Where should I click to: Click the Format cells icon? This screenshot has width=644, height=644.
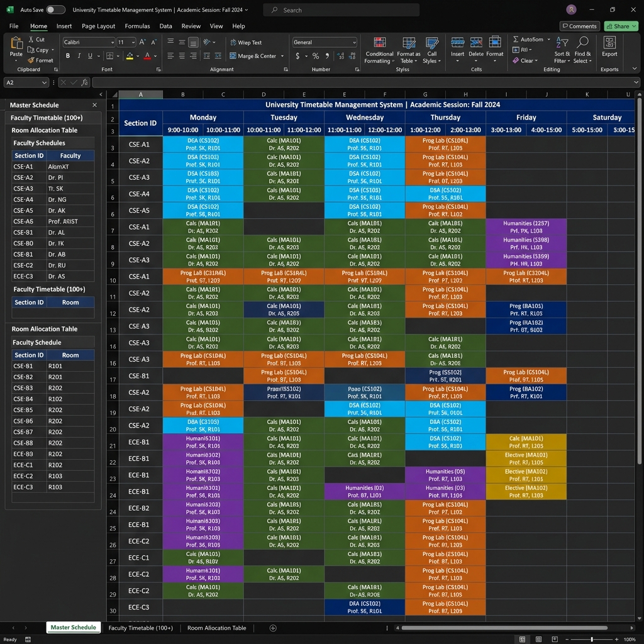point(495,42)
